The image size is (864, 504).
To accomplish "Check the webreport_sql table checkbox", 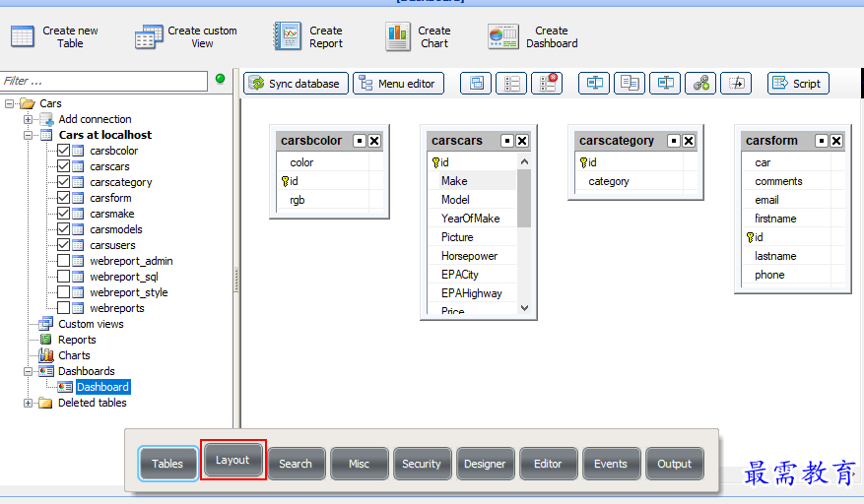I will (63, 277).
